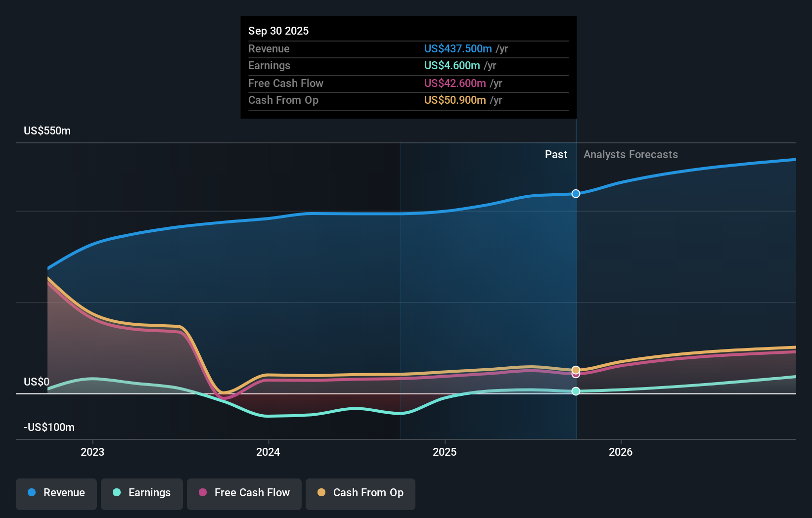Click the blue Revenue legend dot
Viewport: 812px width, 518px height.
31,493
